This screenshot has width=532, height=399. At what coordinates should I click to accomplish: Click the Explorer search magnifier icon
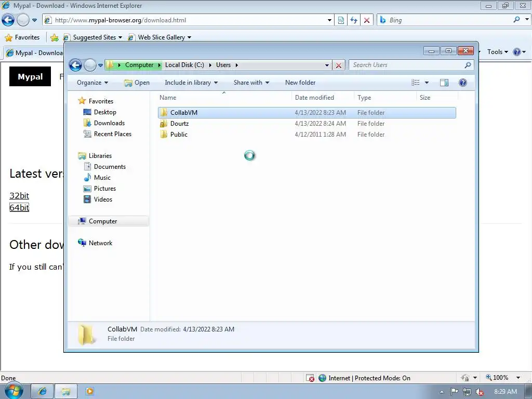468,65
